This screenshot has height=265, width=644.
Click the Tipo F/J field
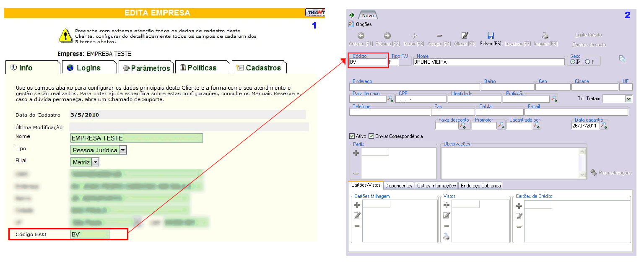393,62
